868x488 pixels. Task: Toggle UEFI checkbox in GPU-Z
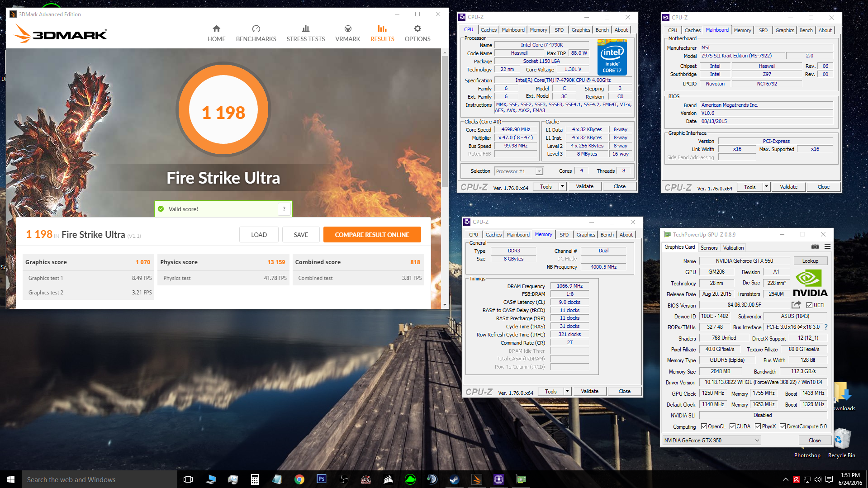point(809,305)
